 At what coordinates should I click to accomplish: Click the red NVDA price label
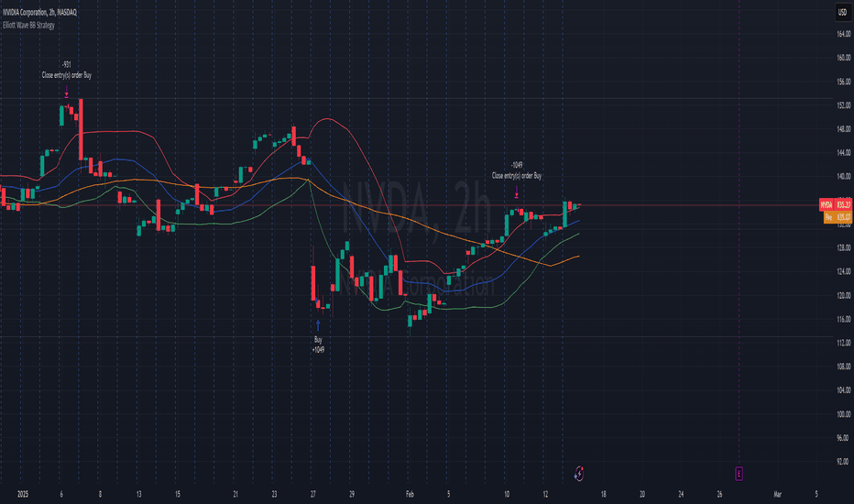click(x=836, y=205)
